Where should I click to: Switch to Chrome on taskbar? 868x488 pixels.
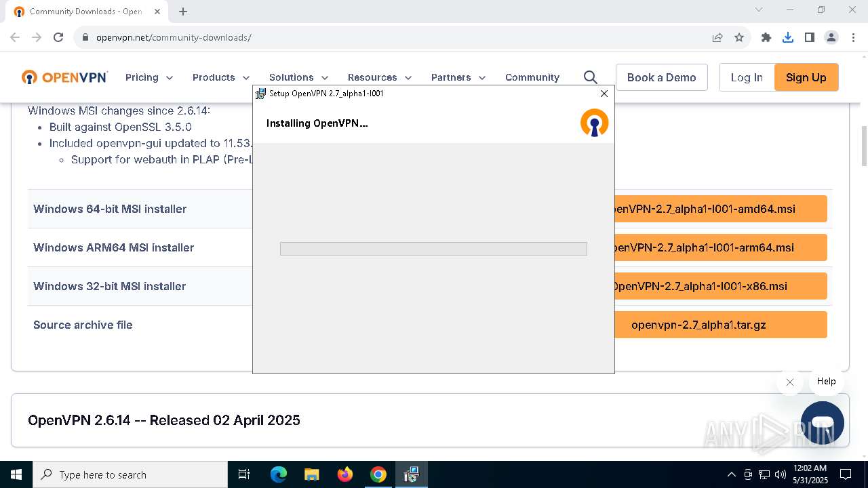click(378, 474)
